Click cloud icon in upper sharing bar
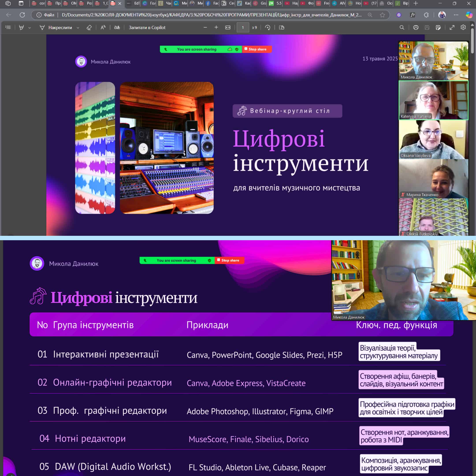The width and height of the screenshot is (476, 476). [x=230, y=49]
